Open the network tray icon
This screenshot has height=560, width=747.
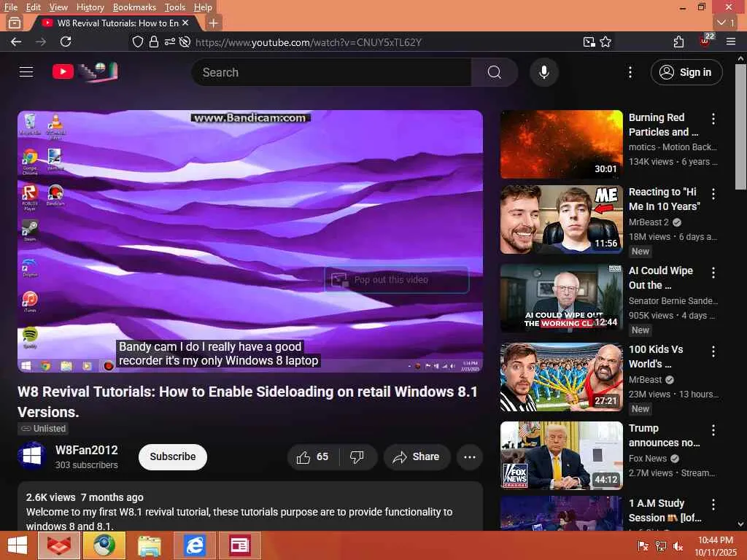tap(661, 546)
